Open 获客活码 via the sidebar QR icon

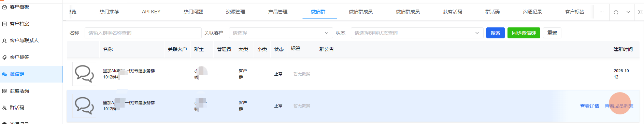[4, 91]
